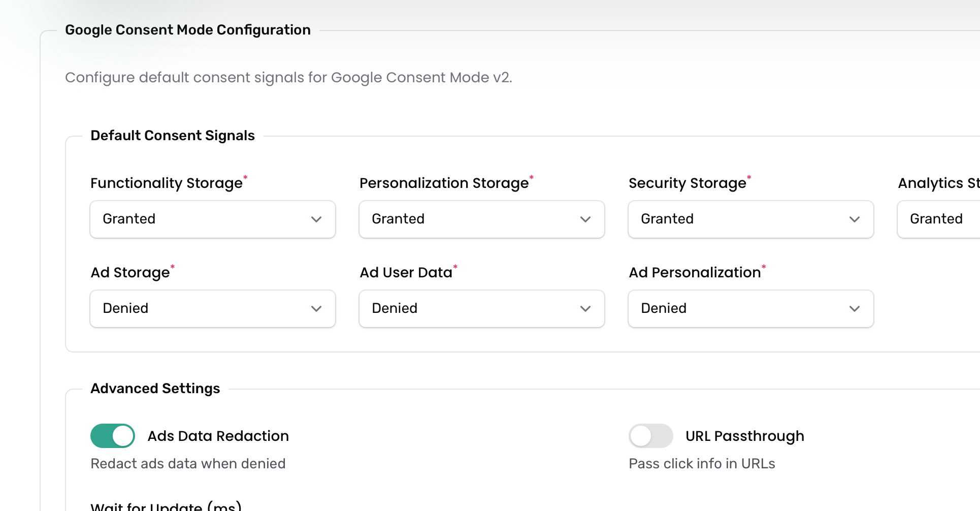Viewport: 980px width, 511px height.
Task: Click the Google Consent Mode Configuration heading
Action: click(x=188, y=30)
